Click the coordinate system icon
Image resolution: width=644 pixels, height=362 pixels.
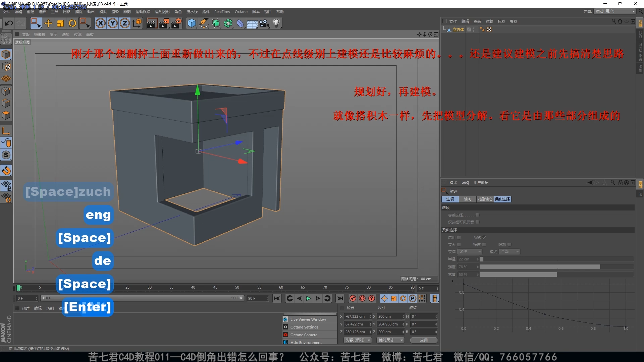coord(137,23)
